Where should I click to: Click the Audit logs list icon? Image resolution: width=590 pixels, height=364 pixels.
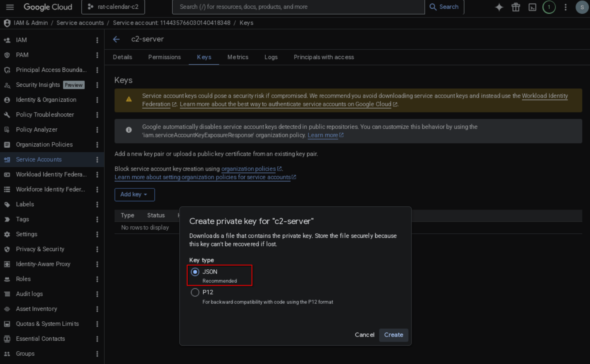coord(7,294)
